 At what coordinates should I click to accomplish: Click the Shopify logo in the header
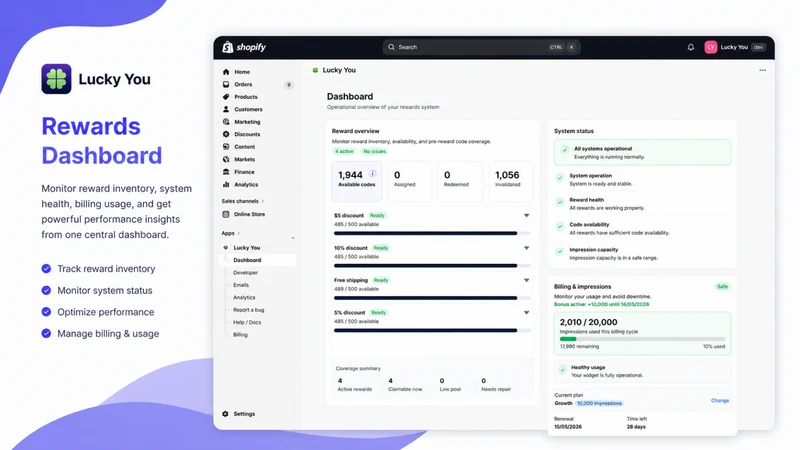(x=244, y=47)
